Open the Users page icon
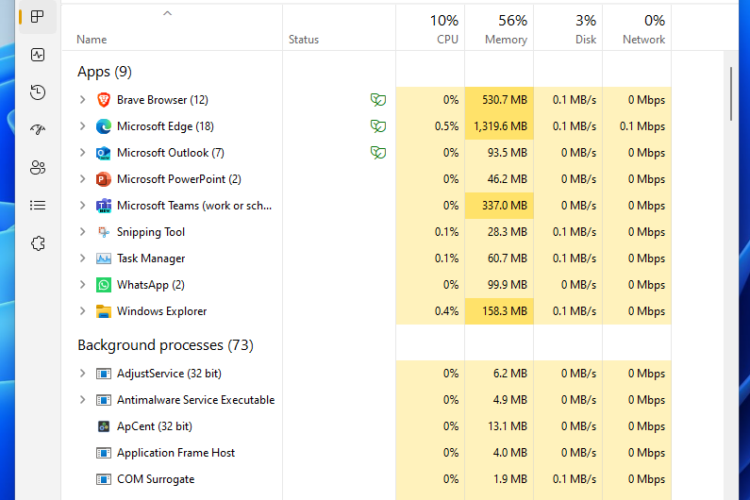The width and height of the screenshot is (750, 500). pos(38,167)
